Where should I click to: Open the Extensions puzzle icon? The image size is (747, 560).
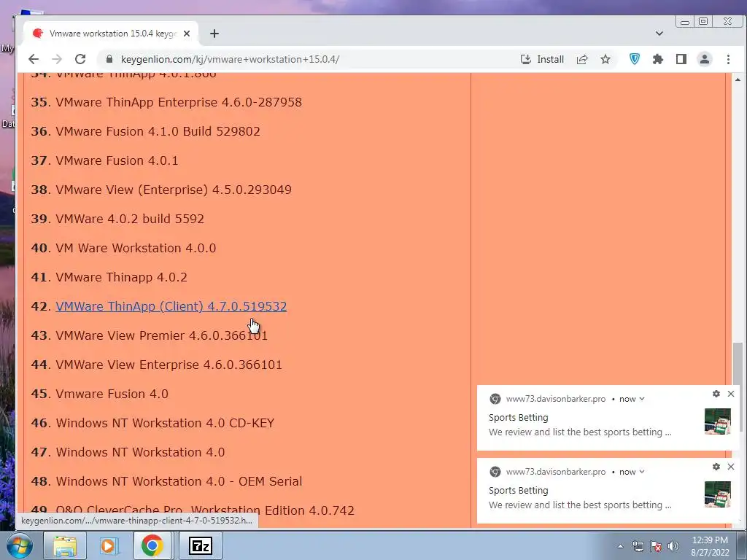pos(658,59)
